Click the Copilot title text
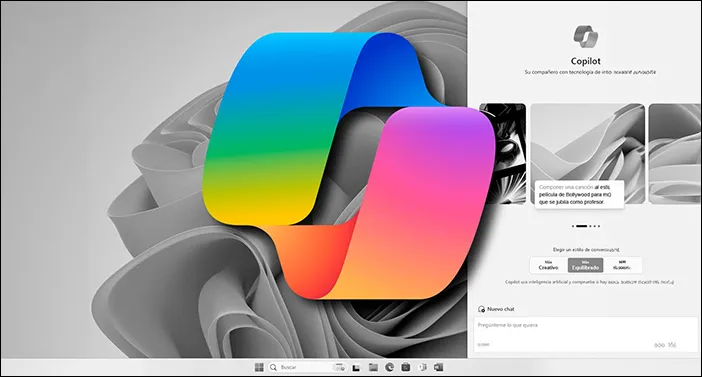Screen dimensions: 702x377 click(586, 61)
